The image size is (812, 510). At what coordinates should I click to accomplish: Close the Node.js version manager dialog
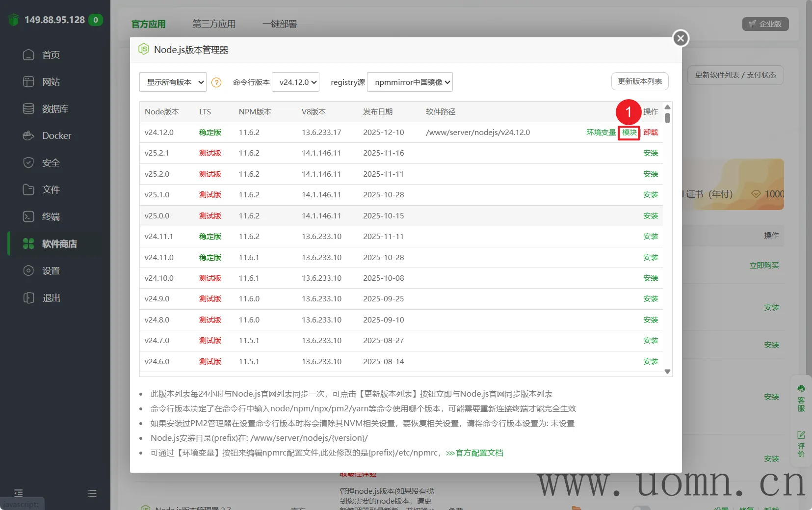point(680,38)
